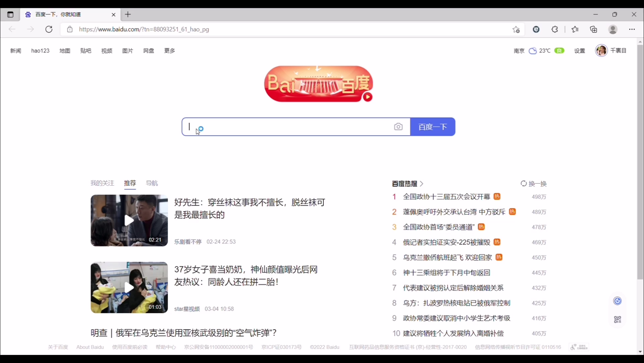
Task: Click the scrollbar down arrow
Action: 640,352
